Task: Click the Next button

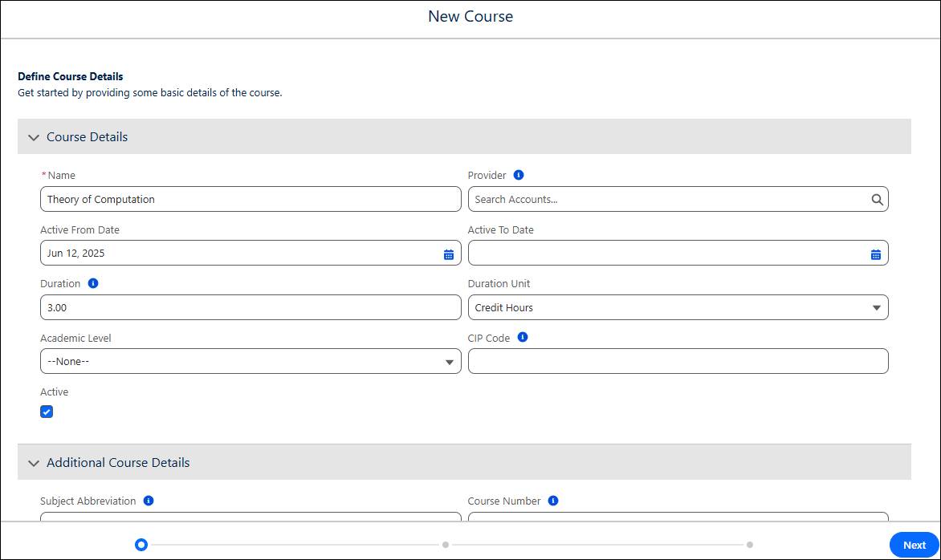Action: [x=913, y=545]
